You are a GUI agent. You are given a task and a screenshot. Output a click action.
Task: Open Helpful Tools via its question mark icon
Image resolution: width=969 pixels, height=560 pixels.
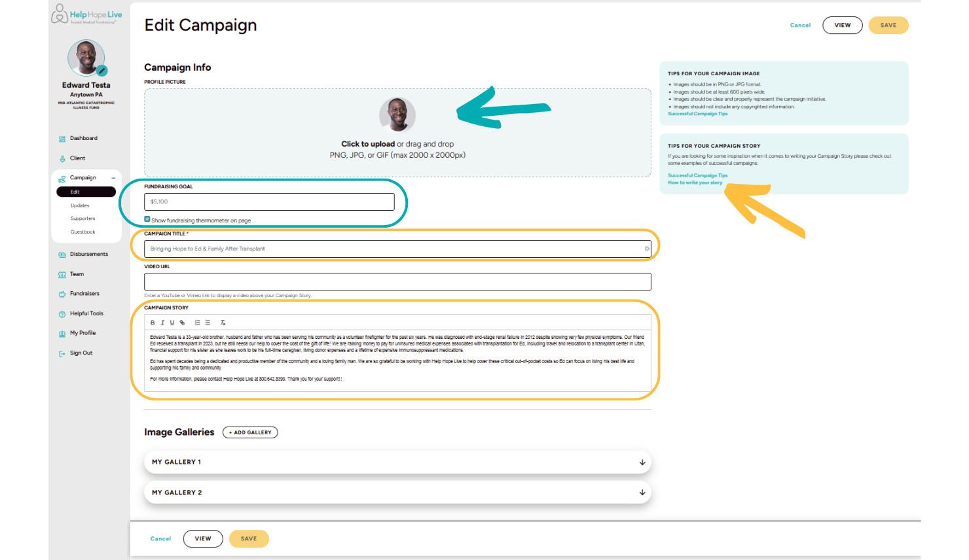[62, 313]
